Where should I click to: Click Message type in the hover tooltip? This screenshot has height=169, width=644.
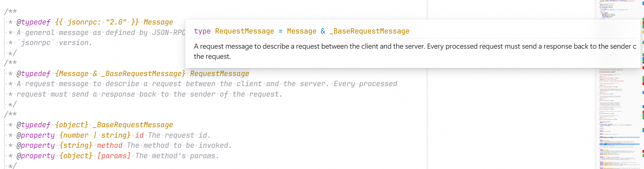[x=301, y=31]
